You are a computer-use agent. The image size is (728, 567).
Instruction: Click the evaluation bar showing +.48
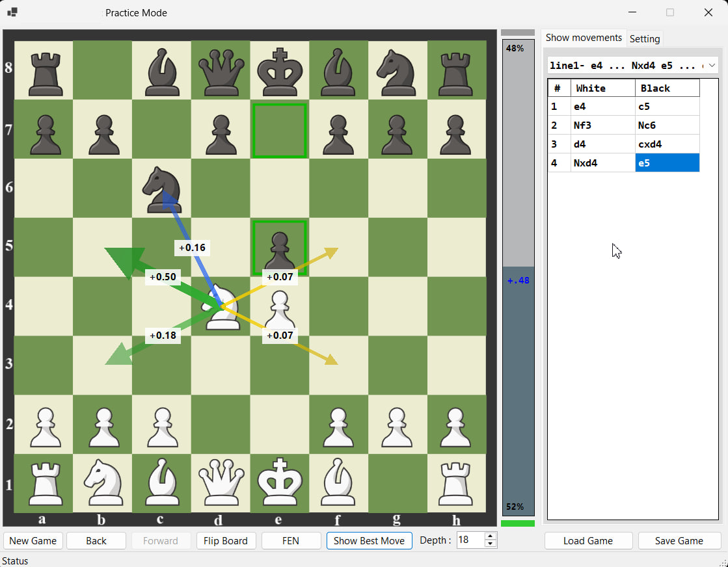(518, 280)
